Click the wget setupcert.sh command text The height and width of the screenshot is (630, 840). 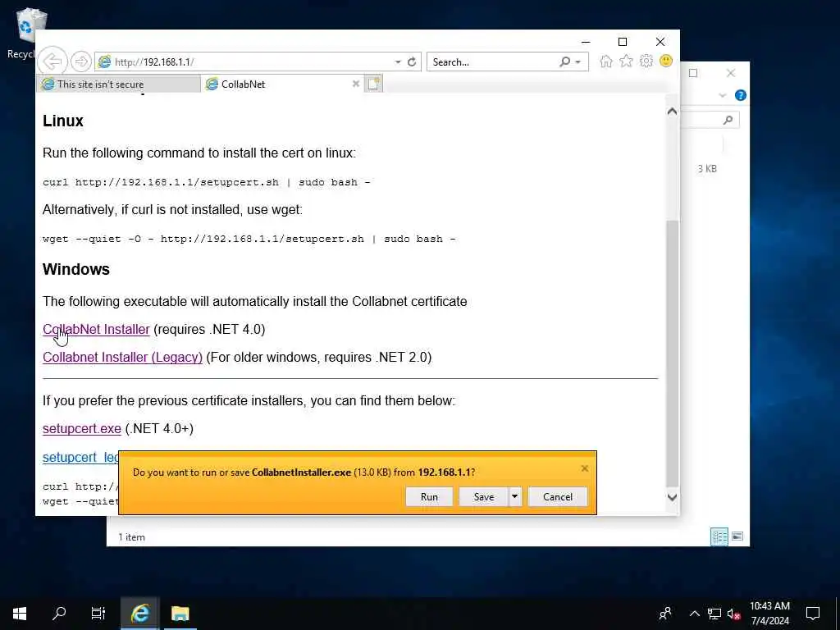(x=249, y=239)
